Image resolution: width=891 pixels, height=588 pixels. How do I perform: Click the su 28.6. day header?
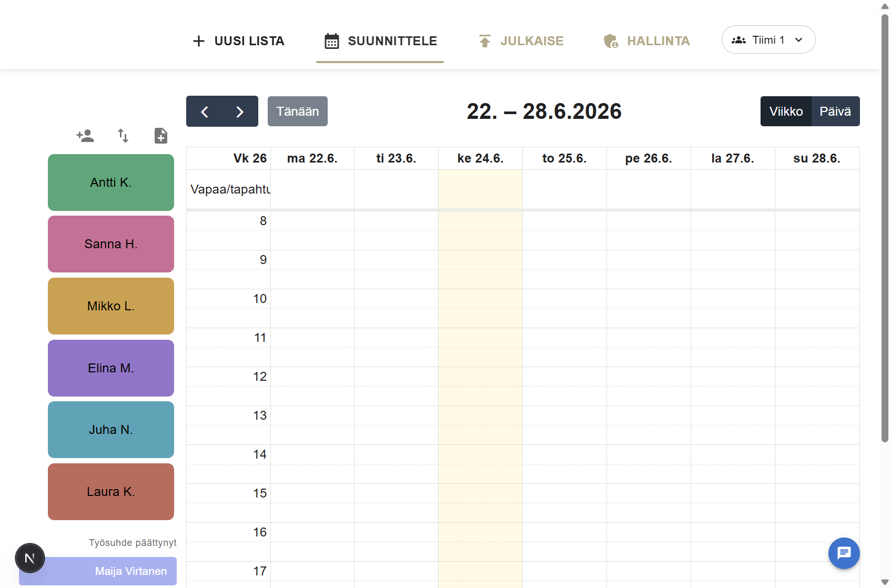817,158
